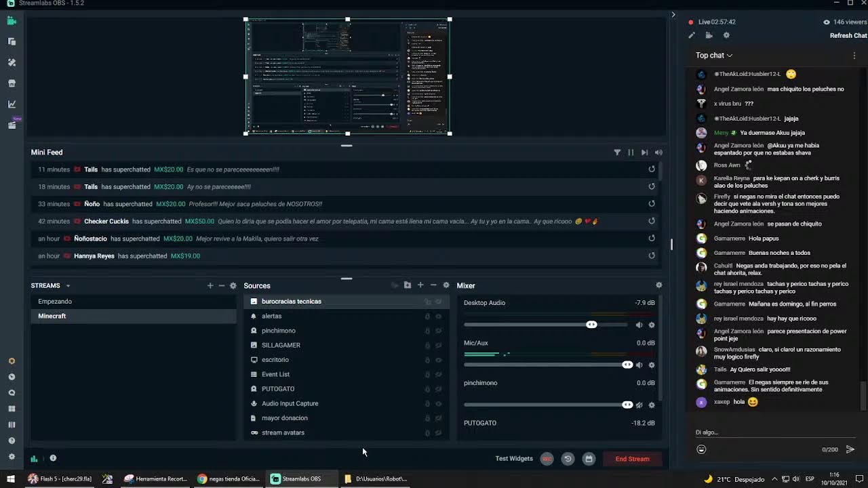Replay Hannya Reyes MX$19.00 superchat alert
The width and height of the screenshot is (868, 488).
click(x=652, y=256)
